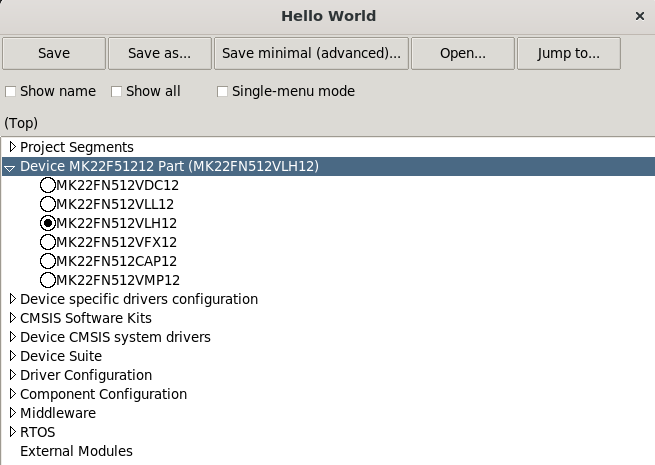Enable Single-menu mode checkbox
This screenshot has width=655, height=465.
point(223,92)
